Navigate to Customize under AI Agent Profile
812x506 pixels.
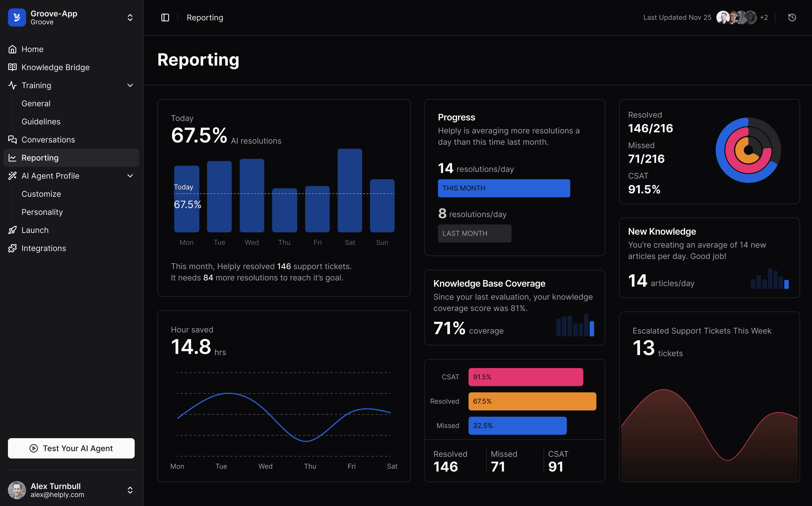[x=41, y=194]
